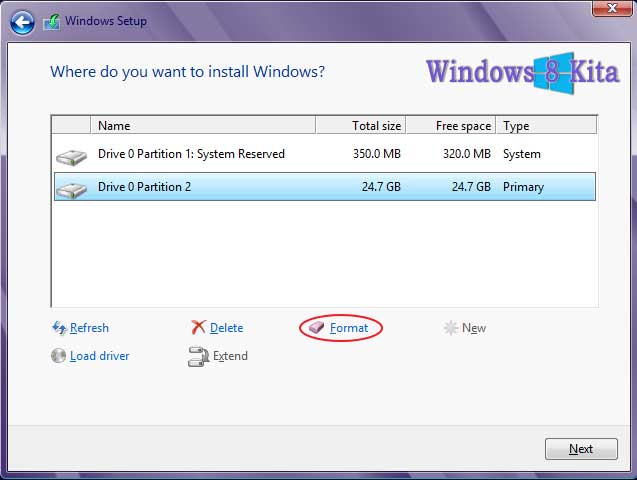The width and height of the screenshot is (637, 480).
Task: Click the Load driver disc icon
Action: click(58, 356)
